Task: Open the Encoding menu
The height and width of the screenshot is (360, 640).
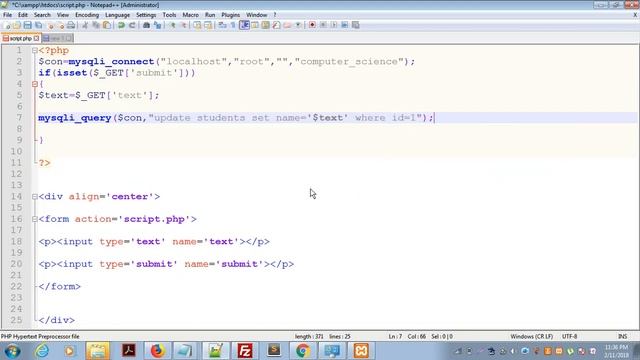Action: point(87,15)
